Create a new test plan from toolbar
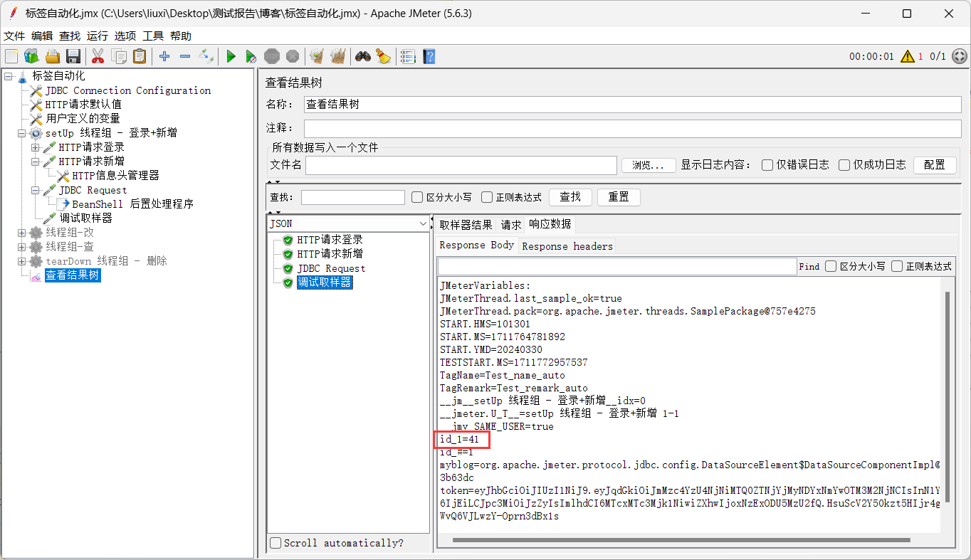Viewport: 971px width, 560px height. point(11,56)
